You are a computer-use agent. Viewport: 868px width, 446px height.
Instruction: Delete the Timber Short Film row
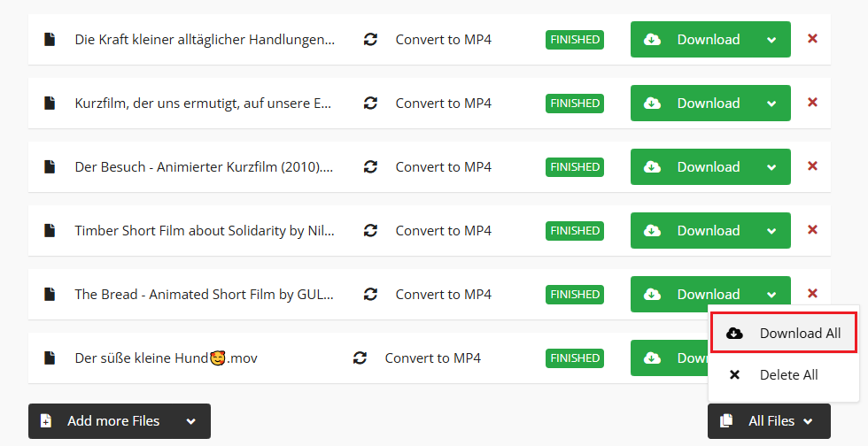(812, 230)
